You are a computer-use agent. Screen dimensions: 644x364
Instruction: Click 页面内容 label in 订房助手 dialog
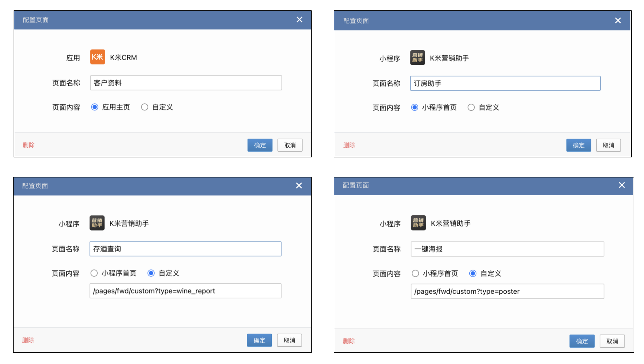tap(386, 108)
